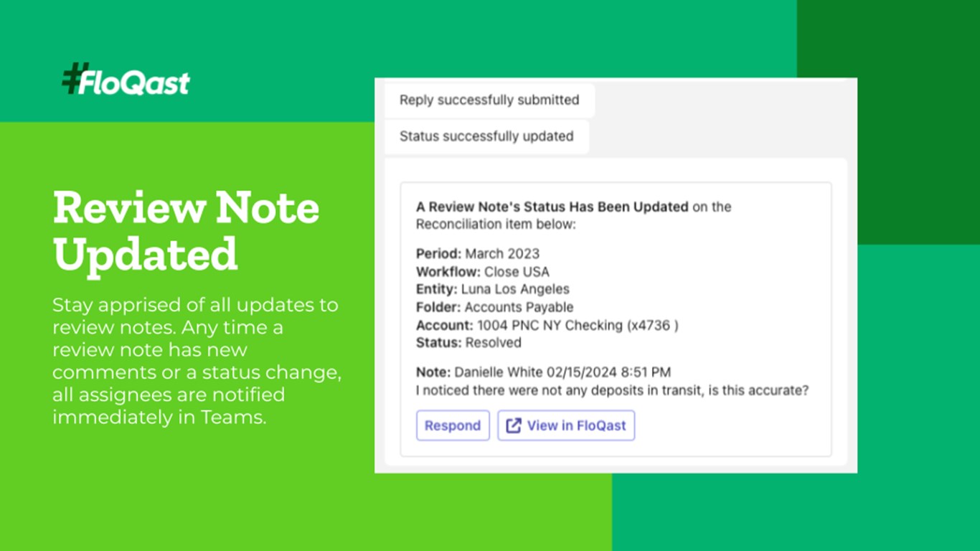
Task: Click the Account 1004 PNC NY Checking line
Action: coord(547,325)
